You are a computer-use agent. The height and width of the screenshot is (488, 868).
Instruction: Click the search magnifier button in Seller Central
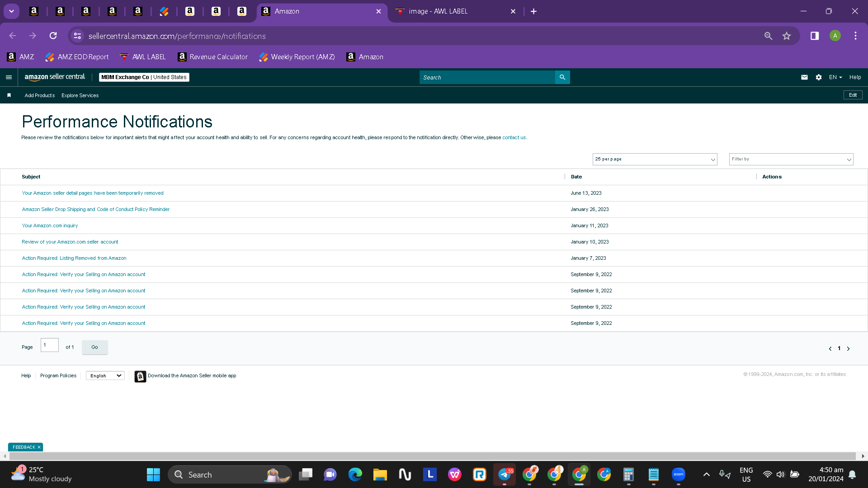coord(562,77)
